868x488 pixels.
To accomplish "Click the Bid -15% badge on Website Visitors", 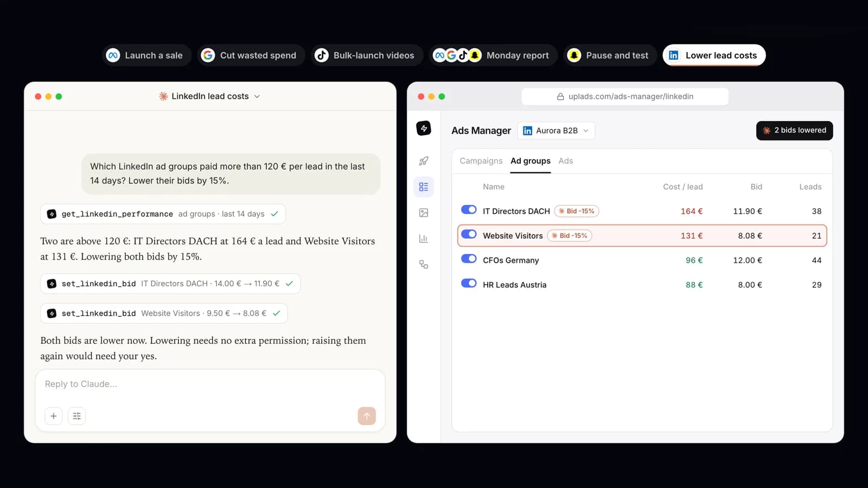I will 570,236.
